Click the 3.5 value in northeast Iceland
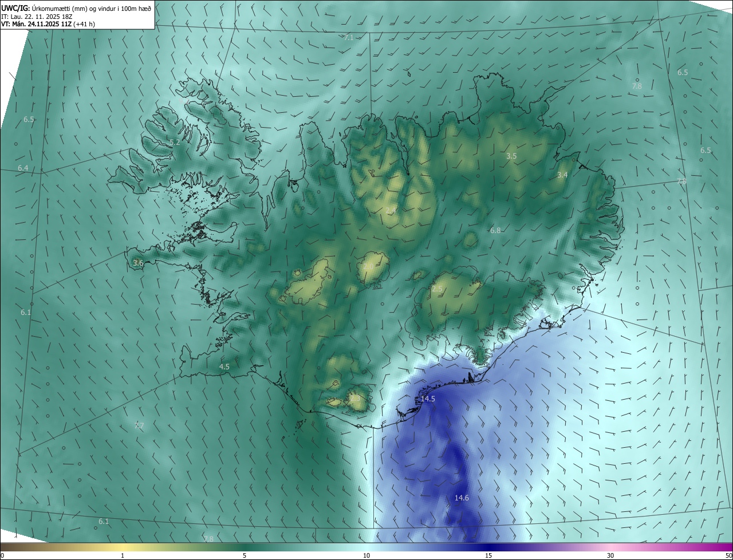 point(511,156)
